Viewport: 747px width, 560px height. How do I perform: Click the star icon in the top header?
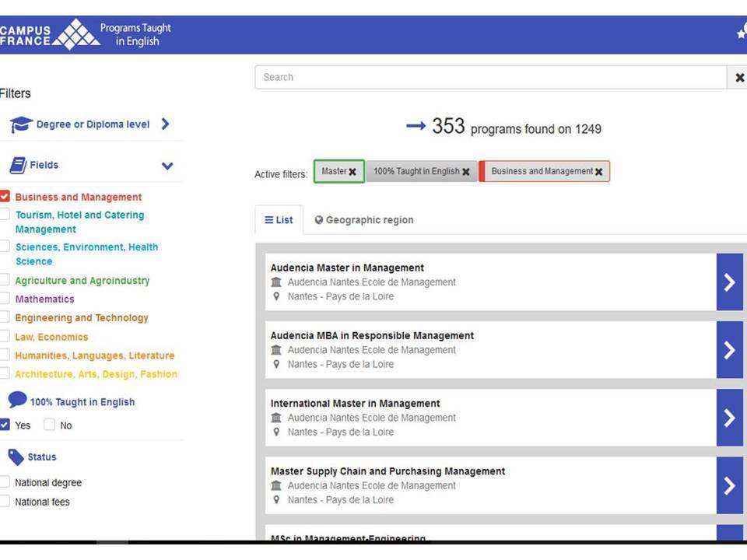tap(742, 33)
